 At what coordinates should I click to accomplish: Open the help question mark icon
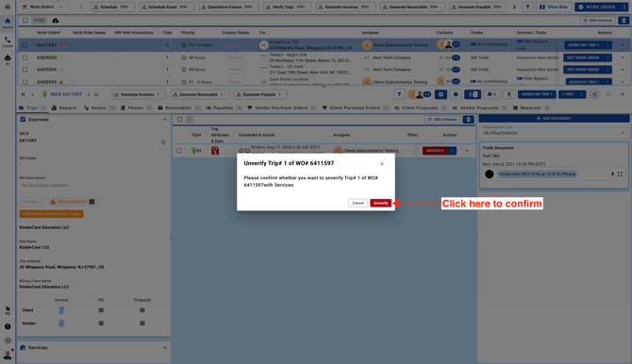click(x=8, y=326)
